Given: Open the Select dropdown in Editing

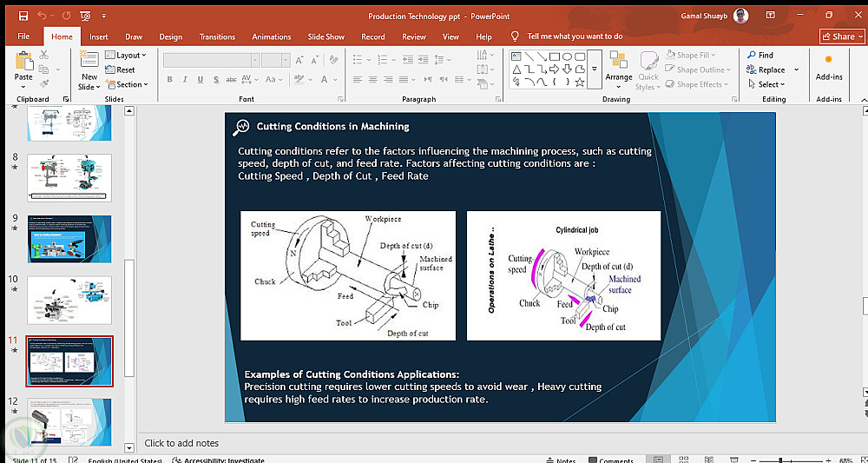Looking at the screenshot, I should [x=766, y=84].
